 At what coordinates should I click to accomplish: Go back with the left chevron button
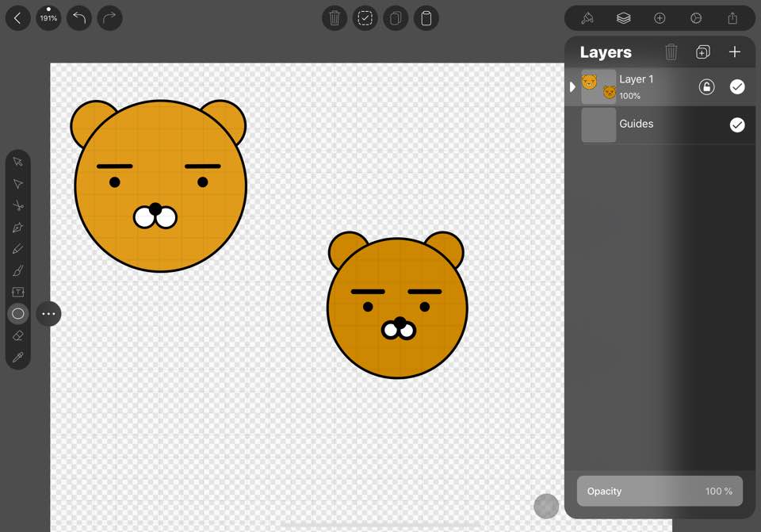click(18, 18)
